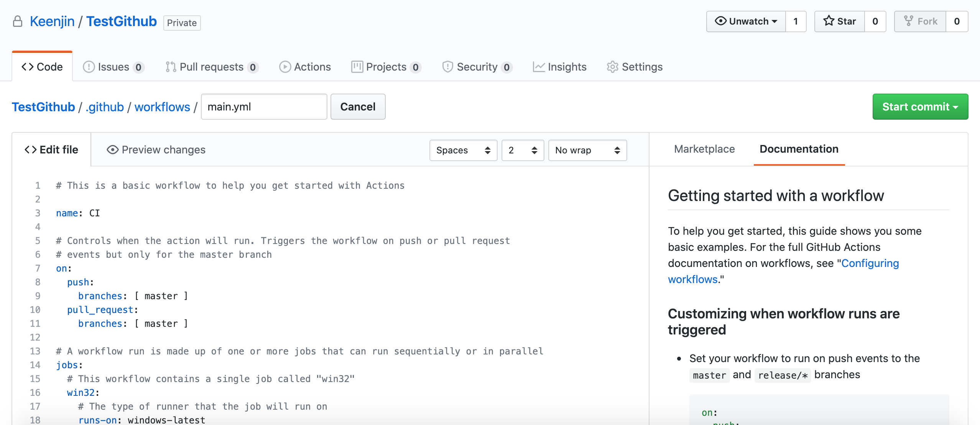Click the Insights tab icon
The image size is (980, 425).
pyautogui.click(x=538, y=66)
